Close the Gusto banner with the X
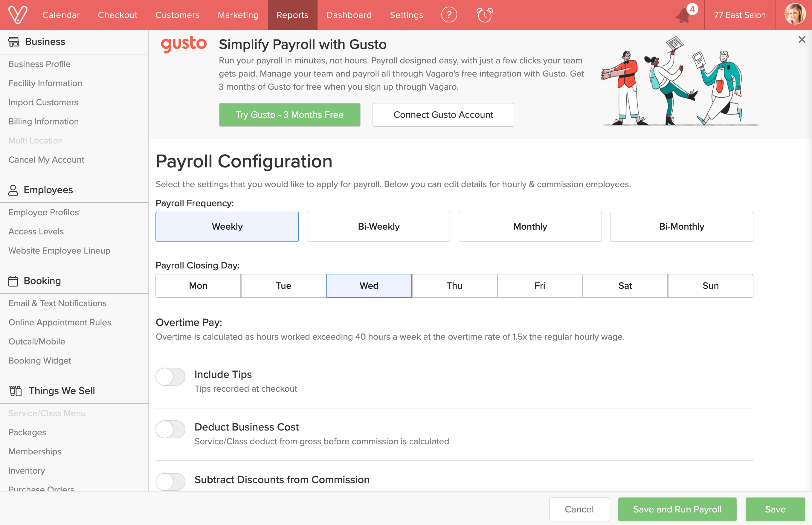The height and width of the screenshot is (525, 812). [x=802, y=40]
